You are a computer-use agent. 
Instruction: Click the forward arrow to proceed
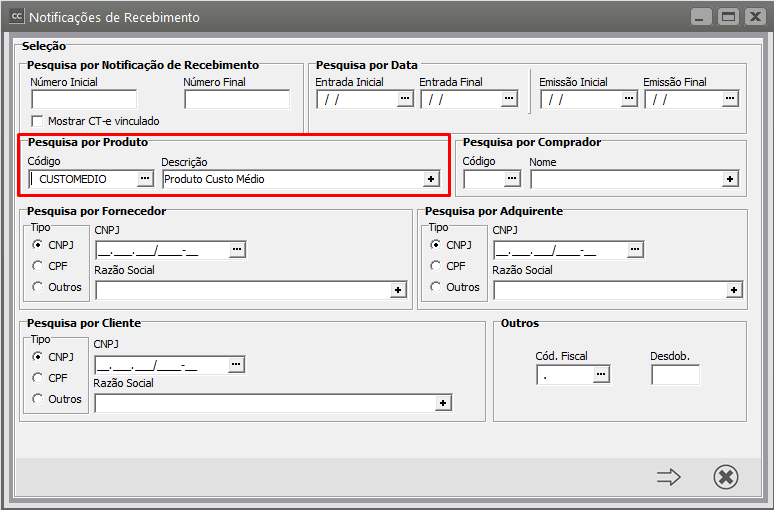click(668, 478)
